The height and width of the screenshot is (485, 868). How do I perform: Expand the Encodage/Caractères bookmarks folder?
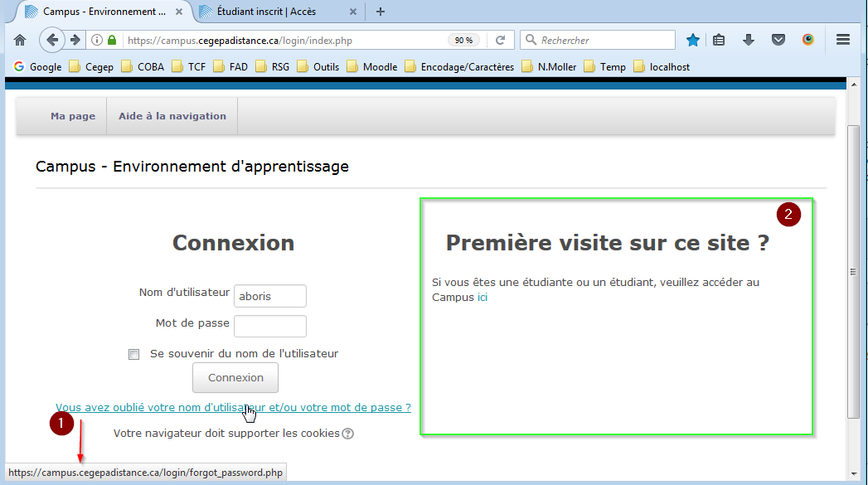click(458, 66)
